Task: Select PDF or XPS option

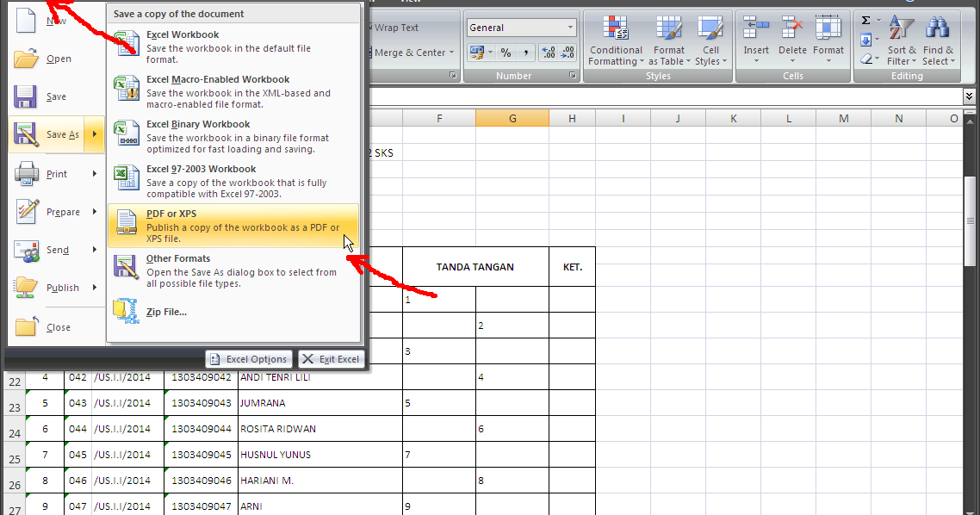Action: [233, 226]
